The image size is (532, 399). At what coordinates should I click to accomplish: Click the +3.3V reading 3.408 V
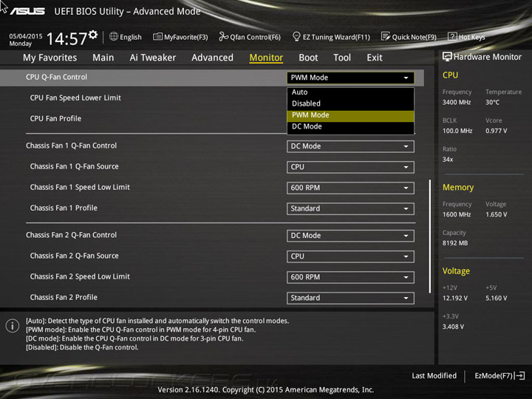453,327
